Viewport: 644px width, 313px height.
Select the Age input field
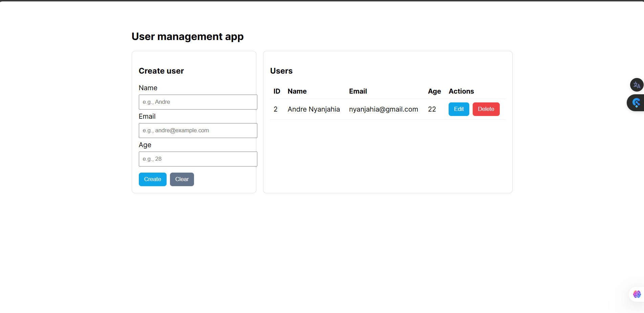198,159
